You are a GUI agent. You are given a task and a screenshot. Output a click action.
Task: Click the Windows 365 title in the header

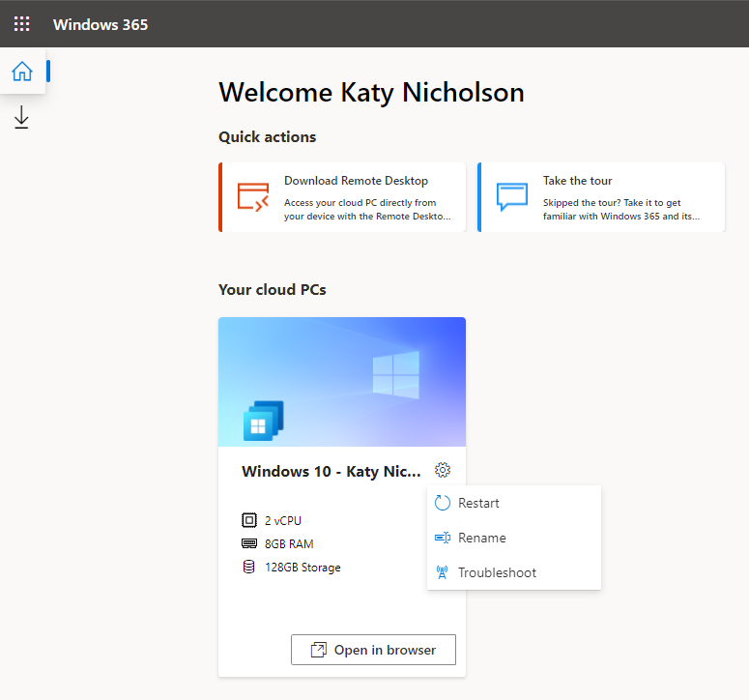point(101,24)
